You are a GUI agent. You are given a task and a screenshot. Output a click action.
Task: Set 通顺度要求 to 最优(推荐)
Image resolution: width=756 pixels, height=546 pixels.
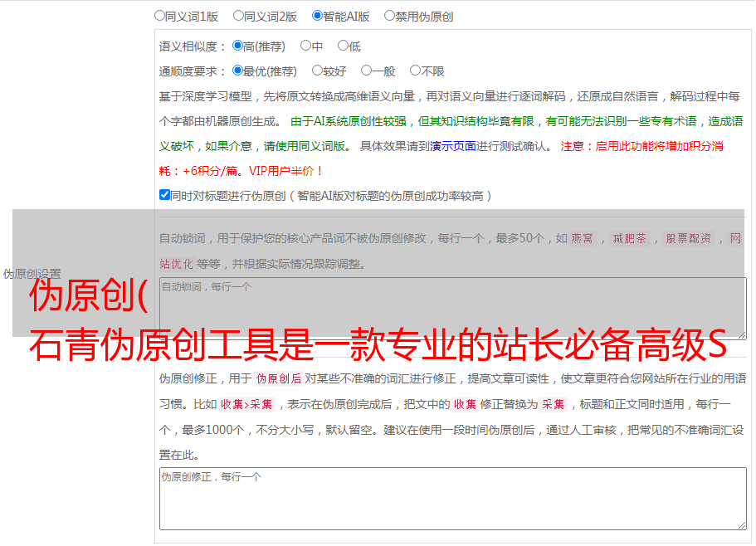tap(237, 71)
